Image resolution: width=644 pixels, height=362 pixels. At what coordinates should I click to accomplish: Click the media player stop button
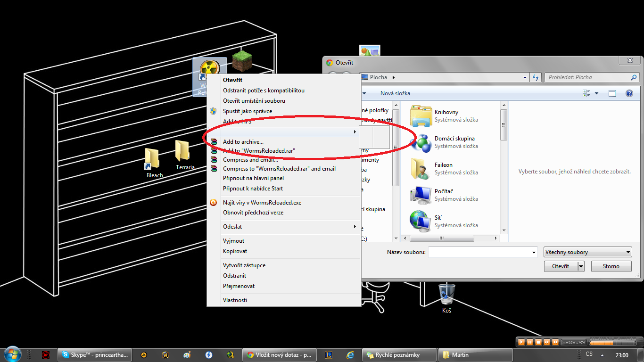pos(538,342)
